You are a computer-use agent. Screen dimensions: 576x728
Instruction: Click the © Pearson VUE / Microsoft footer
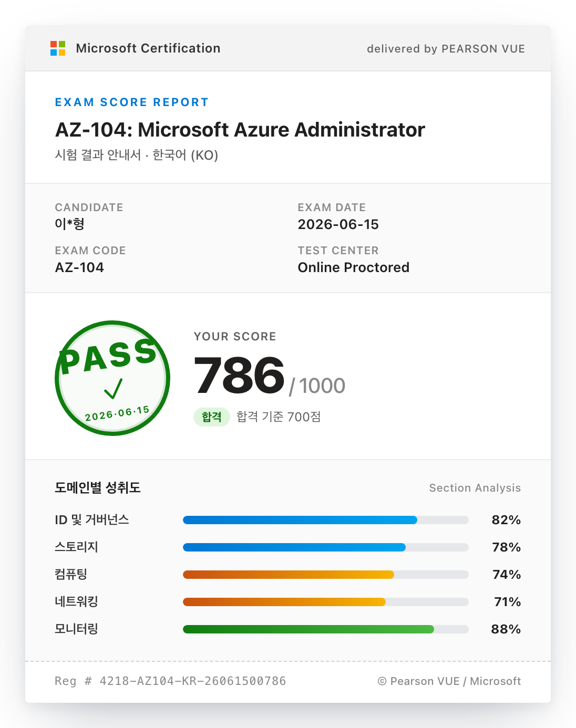coord(449,681)
